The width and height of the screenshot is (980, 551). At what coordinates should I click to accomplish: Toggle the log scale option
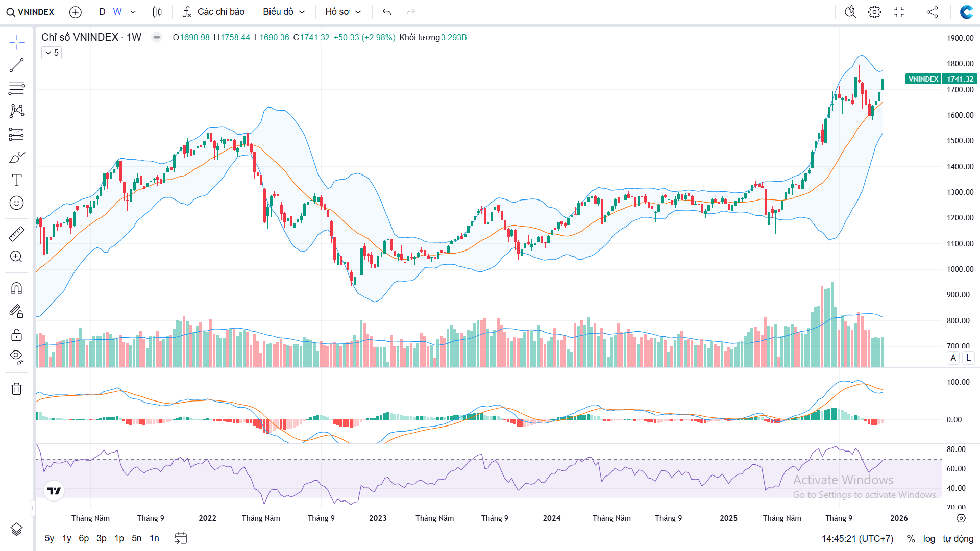coord(929,539)
